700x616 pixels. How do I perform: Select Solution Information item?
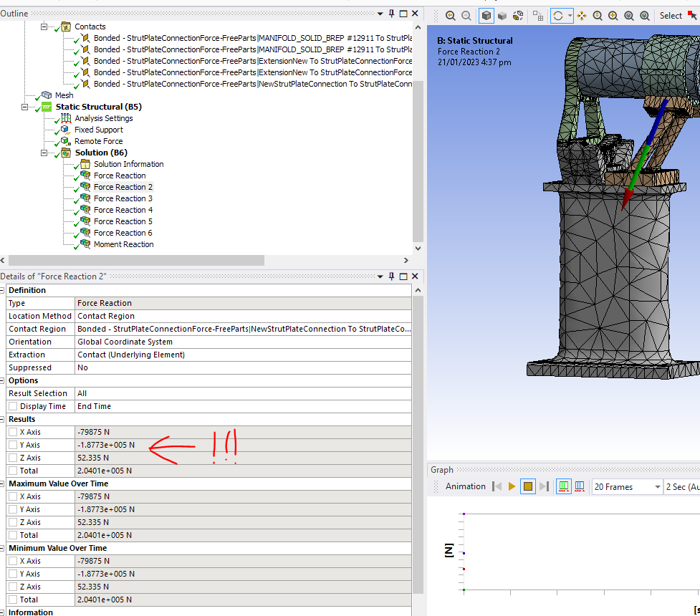(x=128, y=164)
